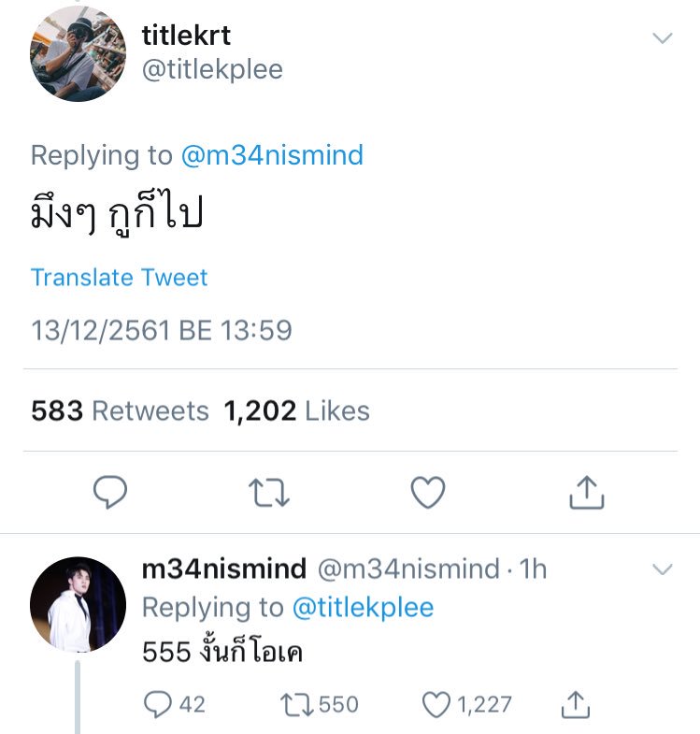
Task: Click reply icon showing 42 replies
Action: [x=158, y=704]
